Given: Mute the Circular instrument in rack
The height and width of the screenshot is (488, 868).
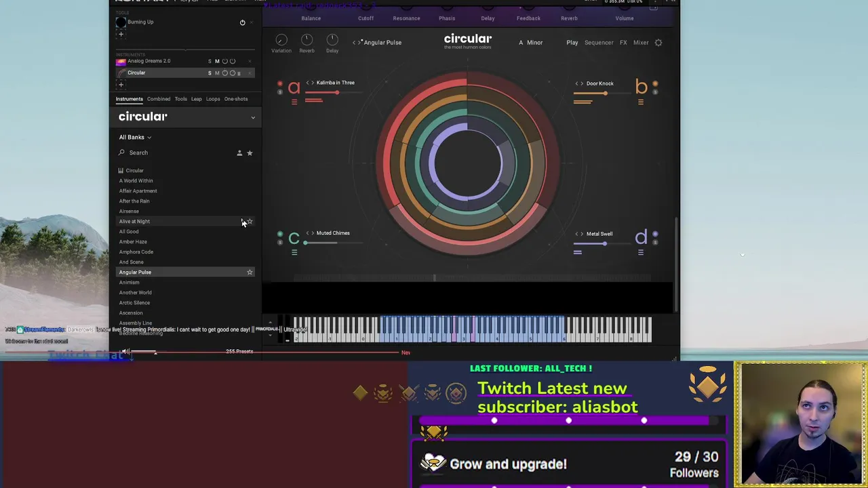Looking at the screenshot, I should pyautogui.click(x=217, y=73).
